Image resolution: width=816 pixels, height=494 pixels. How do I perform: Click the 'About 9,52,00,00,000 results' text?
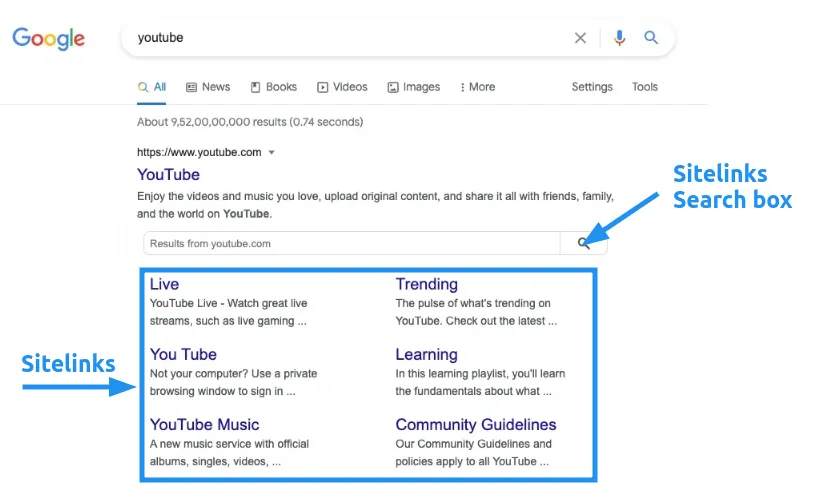(250, 122)
